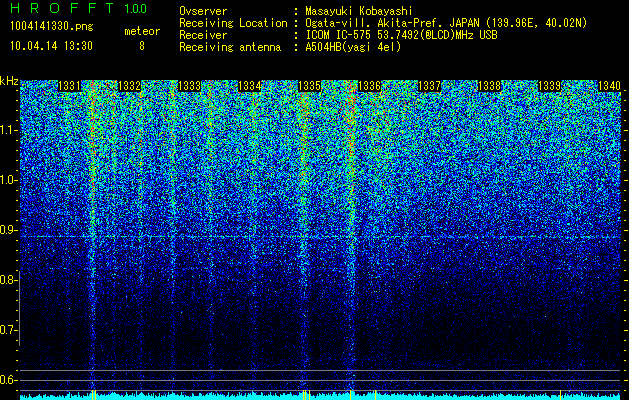Click the 1336 time marker
Image resolution: width=629 pixels, height=400 pixels.
point(369,86)
